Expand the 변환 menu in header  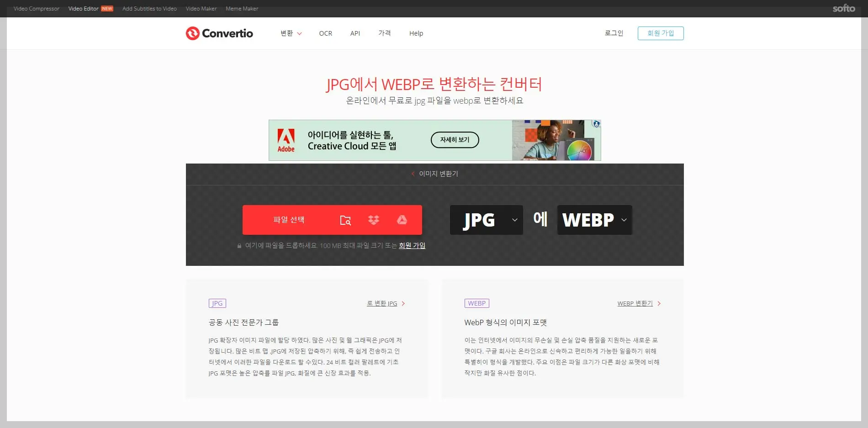291,33
